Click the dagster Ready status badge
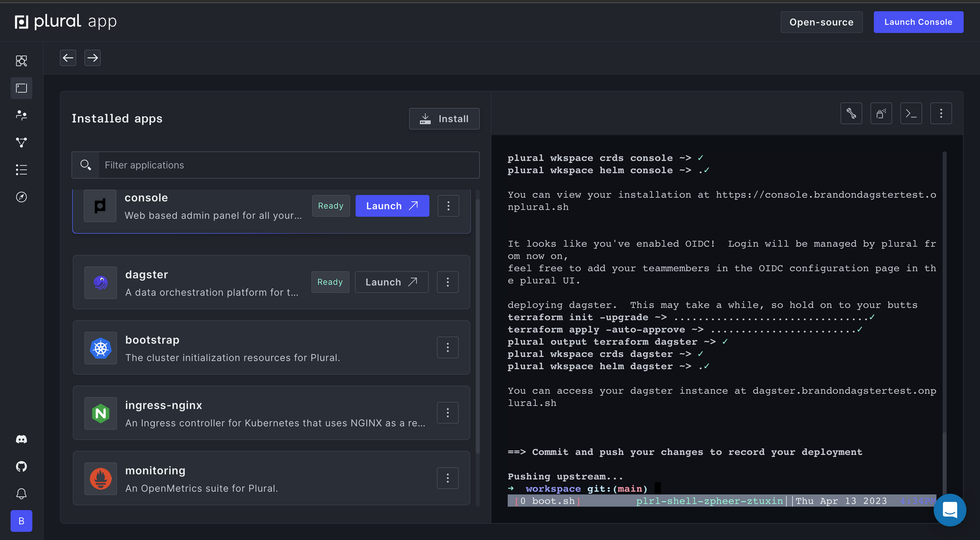 click(330, 282)
